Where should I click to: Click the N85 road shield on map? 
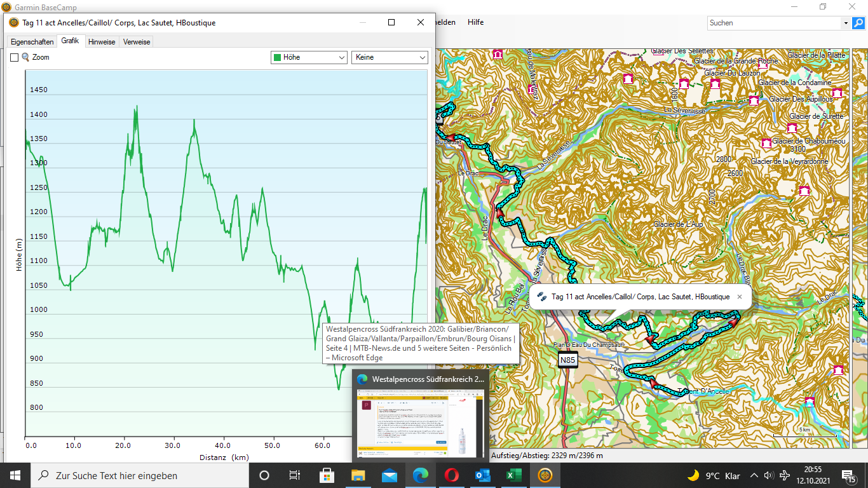pyautogui.click(x=567, y=360)
